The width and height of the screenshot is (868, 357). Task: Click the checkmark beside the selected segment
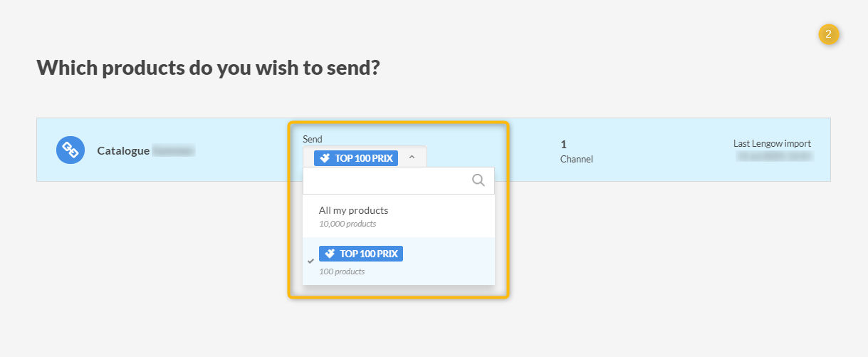(310, 261)
